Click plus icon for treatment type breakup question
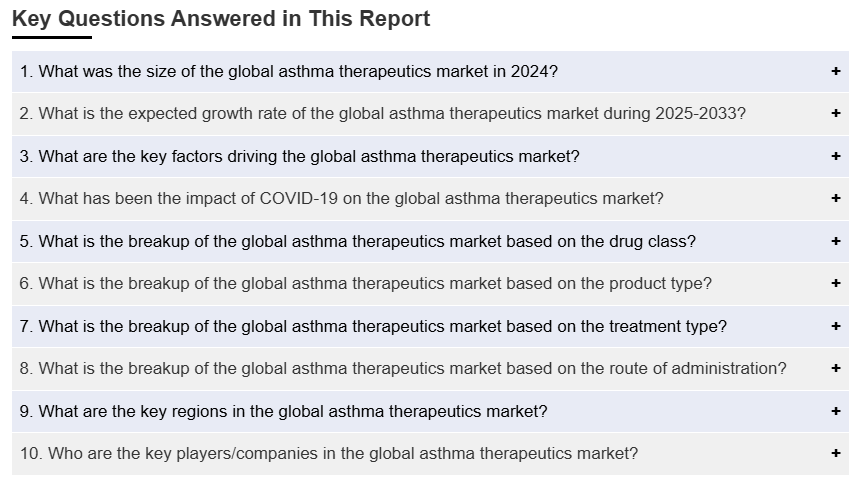The width and height of the screenshot is (860, 479). 835,326
